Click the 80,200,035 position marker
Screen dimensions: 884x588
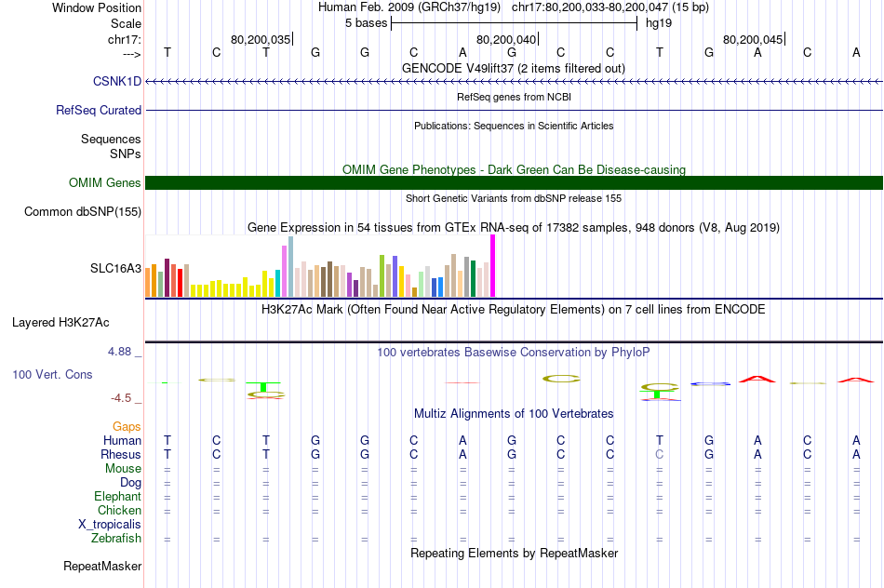(x=261, y=39)
